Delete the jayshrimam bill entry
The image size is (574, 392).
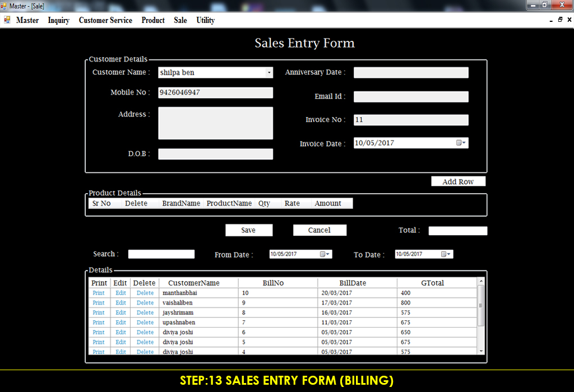click(x=145, y=312)
